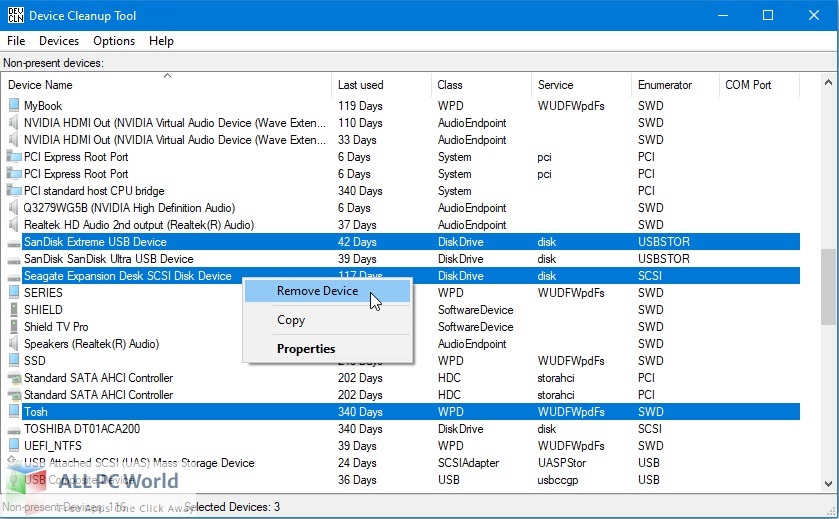Screen dimensions: 839x519
Task: Click the SSD device icon
Action: click(14, 361)
